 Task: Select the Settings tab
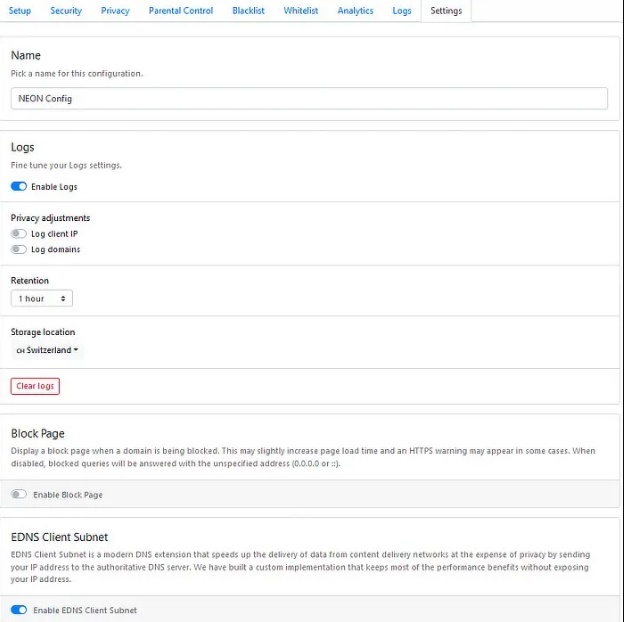446,11
